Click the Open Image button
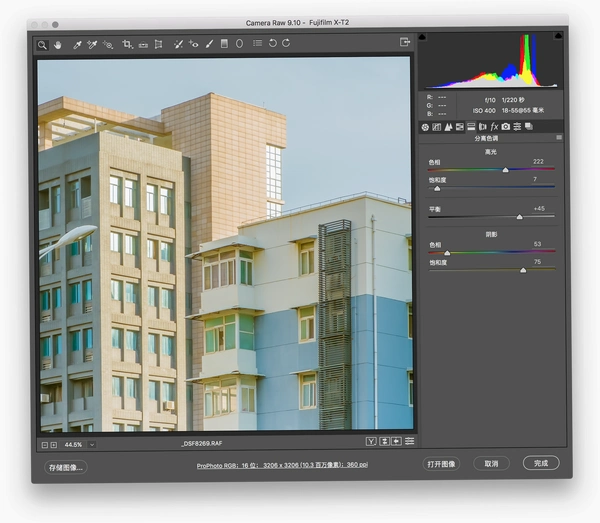The height and width of the screenshot is (523, 600). (441, 464)
